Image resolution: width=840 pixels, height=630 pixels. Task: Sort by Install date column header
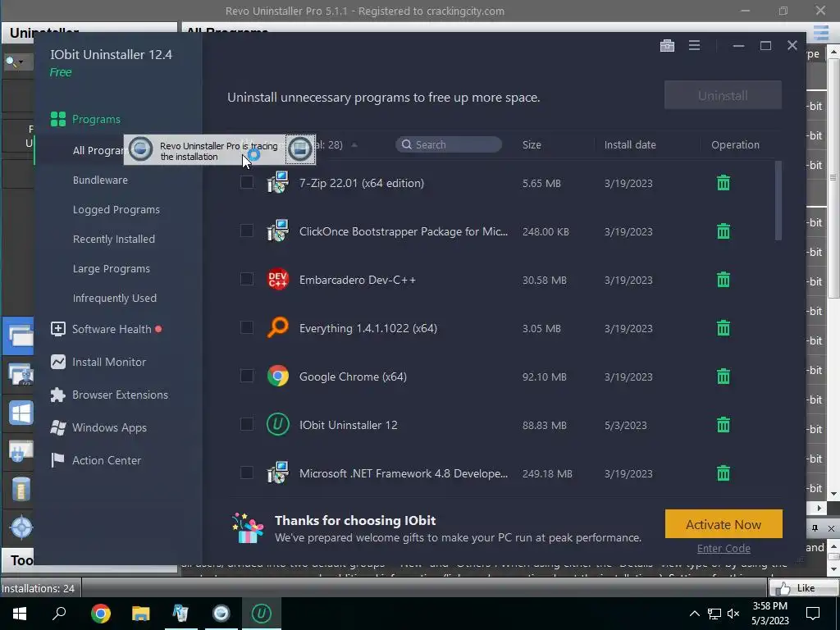pos(630,144)
